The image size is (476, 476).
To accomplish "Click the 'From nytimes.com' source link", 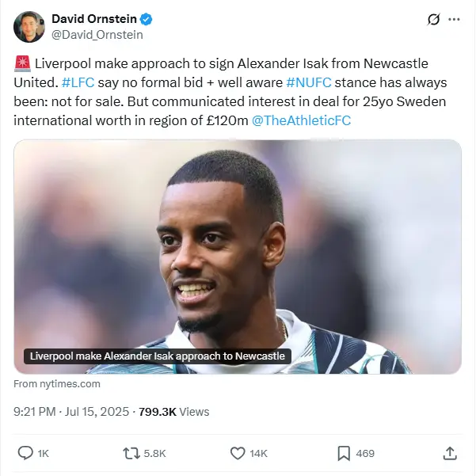I will [x=57, y=383].
